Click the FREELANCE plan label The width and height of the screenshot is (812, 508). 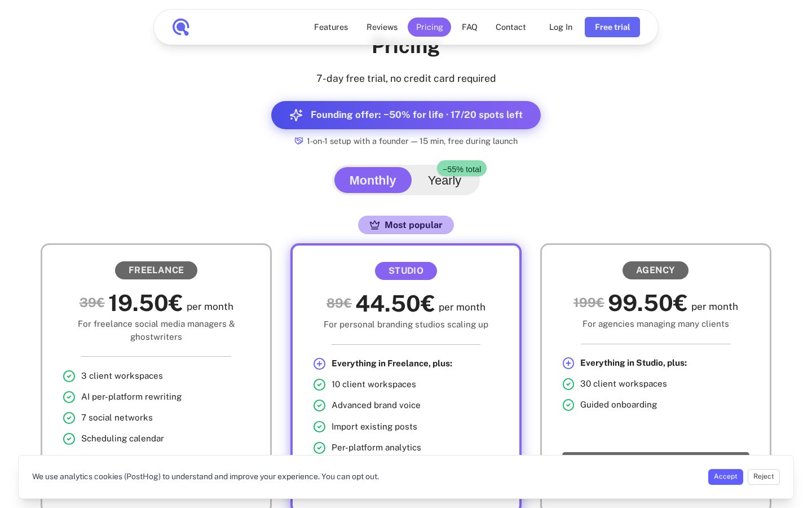[x=156, y=270]
